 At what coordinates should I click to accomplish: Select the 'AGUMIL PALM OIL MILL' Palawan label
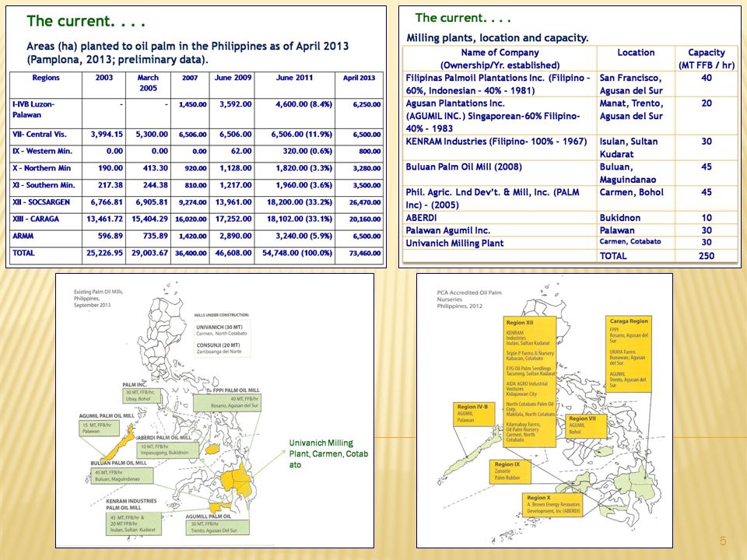click(107, 415)
